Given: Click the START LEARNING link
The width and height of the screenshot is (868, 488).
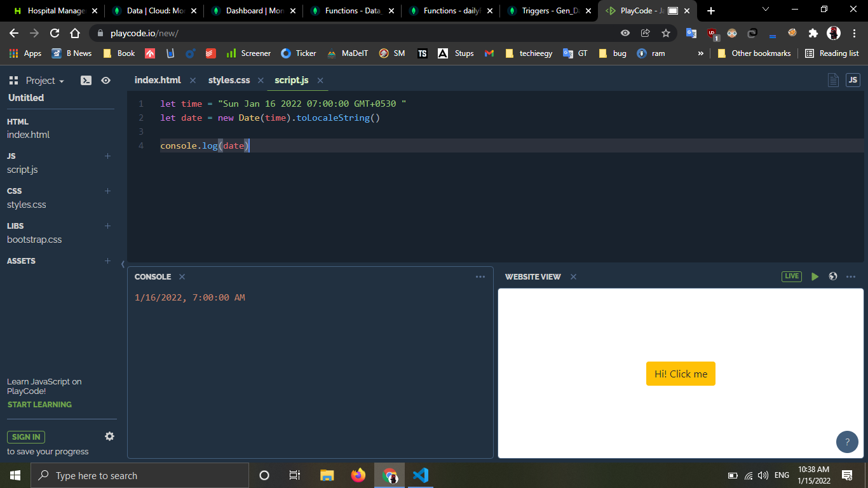Looking at the screenshot, I should [39, 405].
